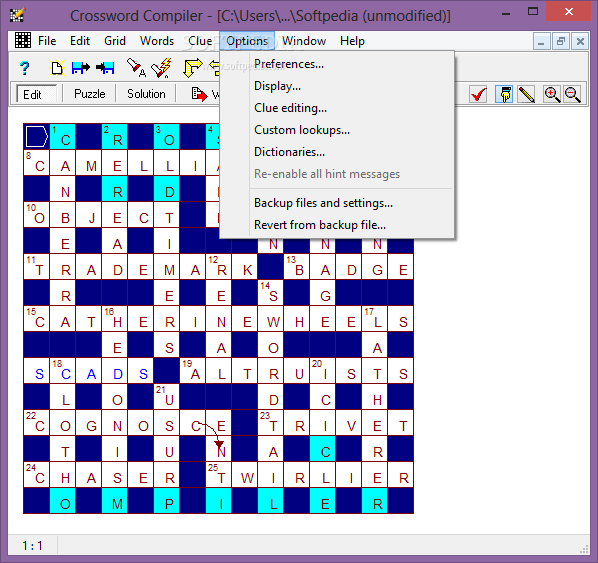
Task: Open the Window menu
Action: pos(304,41)
